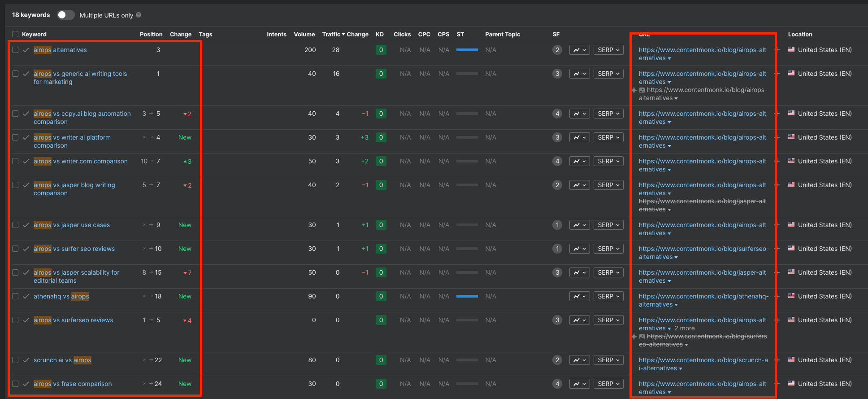Show chart for airops vs jasper use cases
The width and height of the screenshot is (868, 399).
[579, 225]
